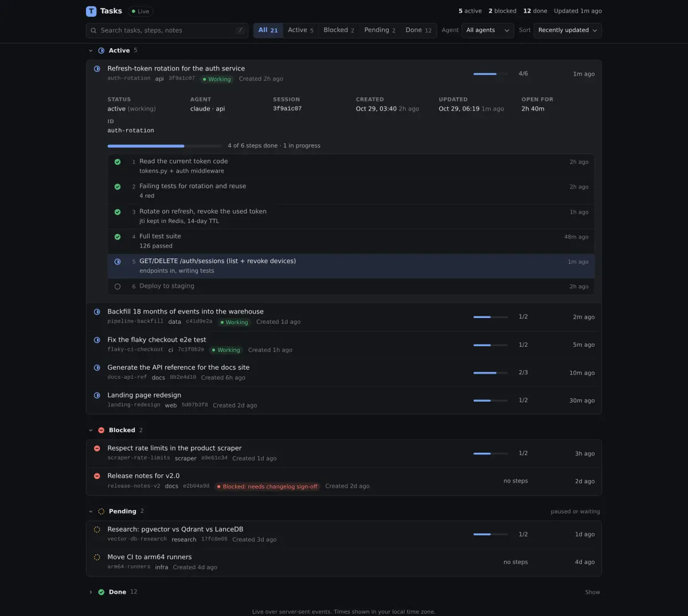Click the search magnifier icon
This screenshot has height=616, width=688.
click(x=93, y=30)
